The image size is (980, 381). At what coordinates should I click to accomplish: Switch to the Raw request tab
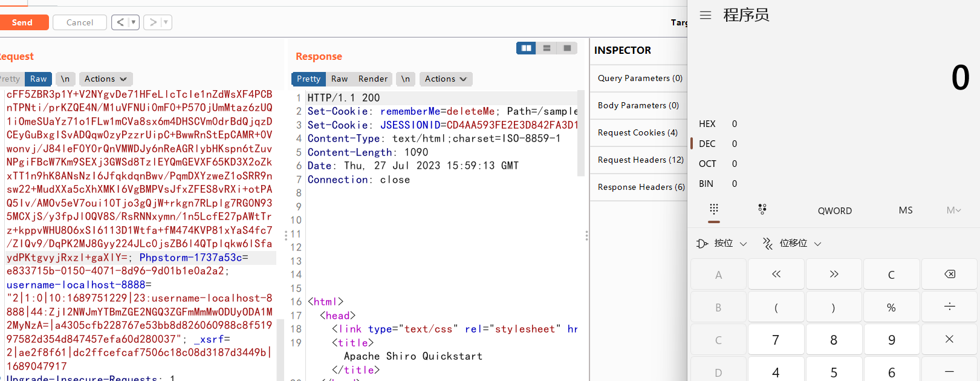(38, 79)
